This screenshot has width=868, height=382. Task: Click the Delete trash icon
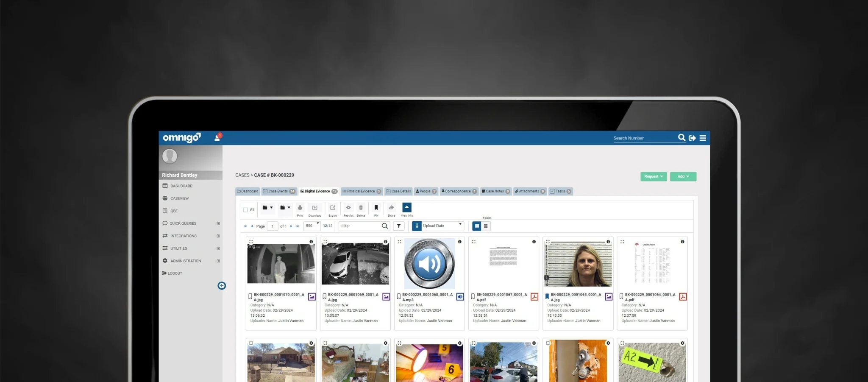click(361, 208)
